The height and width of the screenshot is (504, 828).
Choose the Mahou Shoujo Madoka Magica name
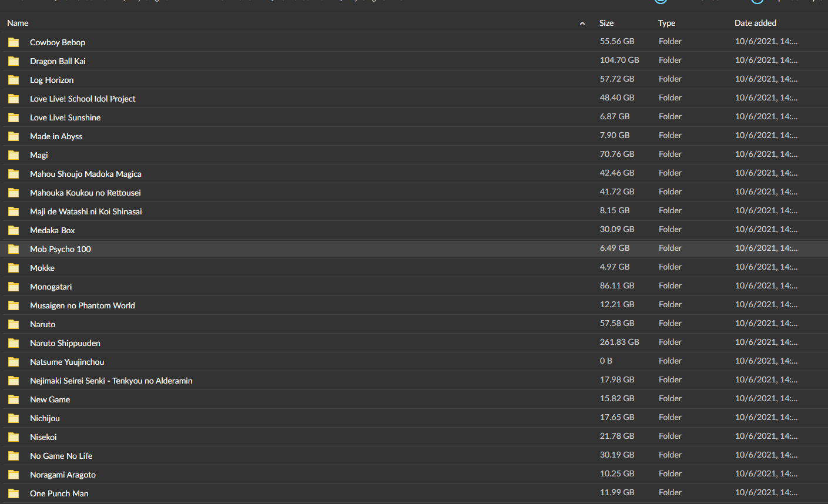[x=86, y=174]
